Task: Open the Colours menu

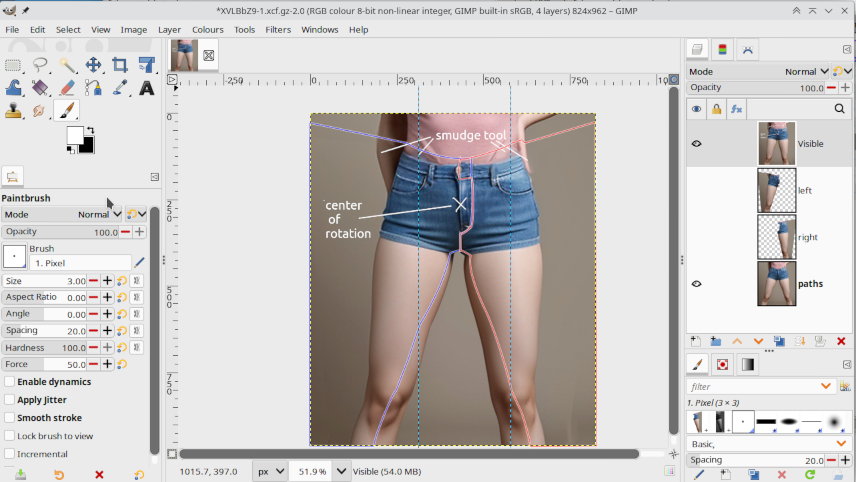Action: point(207,30)
